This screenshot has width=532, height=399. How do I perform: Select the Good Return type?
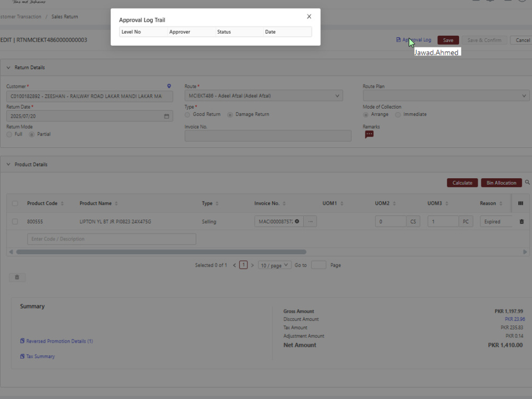[x=187, y=115]
